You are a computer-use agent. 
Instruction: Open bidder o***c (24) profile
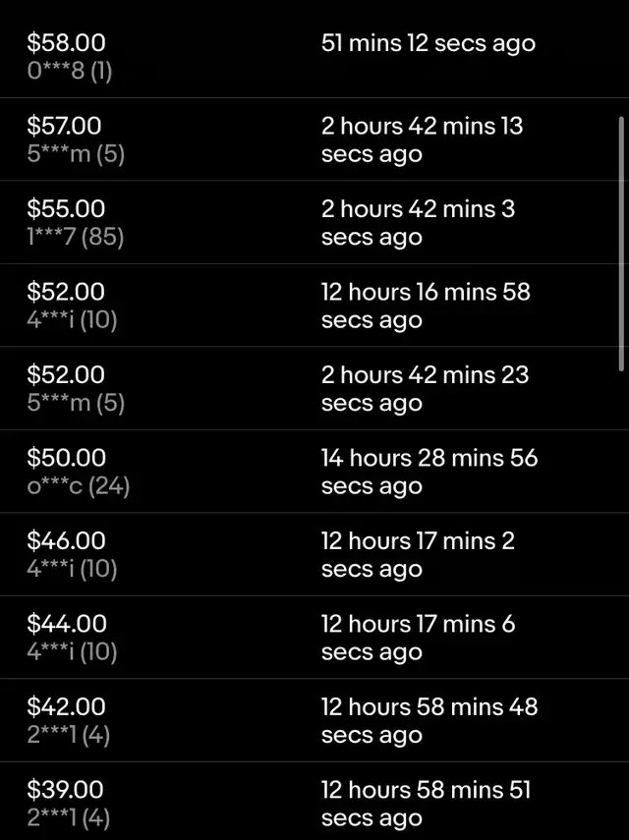[x=78, y=486]
